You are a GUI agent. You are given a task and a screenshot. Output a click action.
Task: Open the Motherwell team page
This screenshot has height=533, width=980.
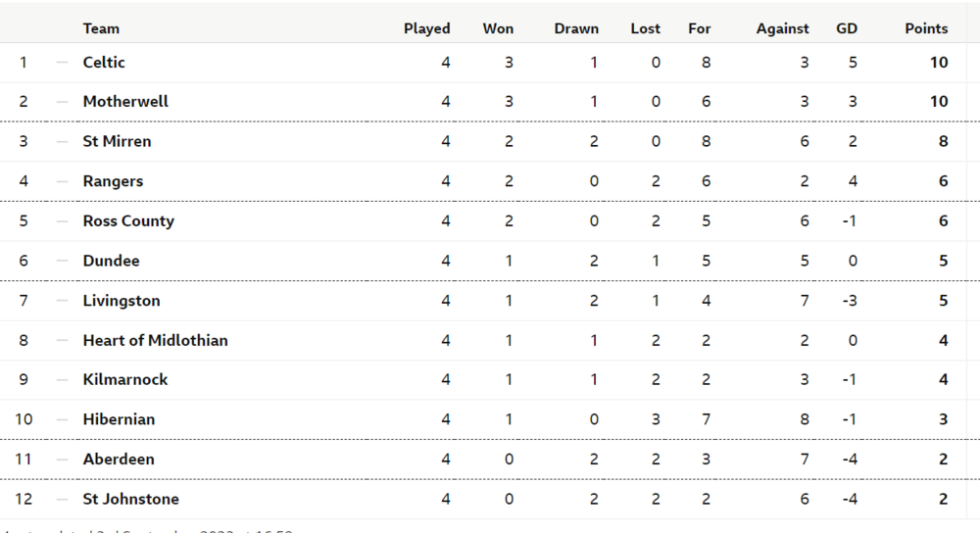pos(125,102)
